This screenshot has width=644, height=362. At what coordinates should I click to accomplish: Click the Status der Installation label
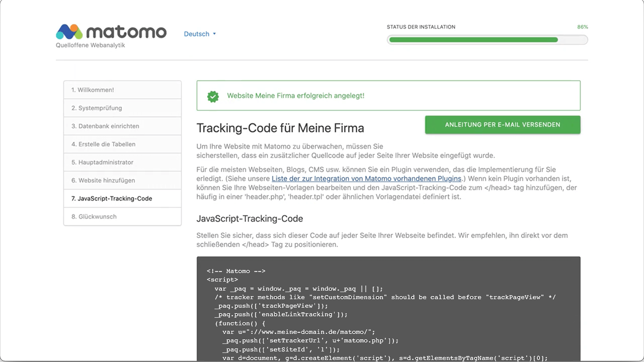tap(421, 27)
